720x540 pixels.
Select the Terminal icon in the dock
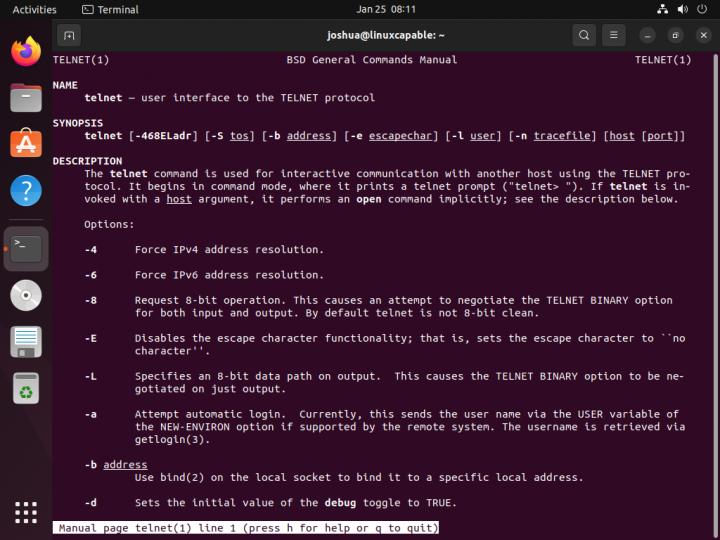point(26,248)
